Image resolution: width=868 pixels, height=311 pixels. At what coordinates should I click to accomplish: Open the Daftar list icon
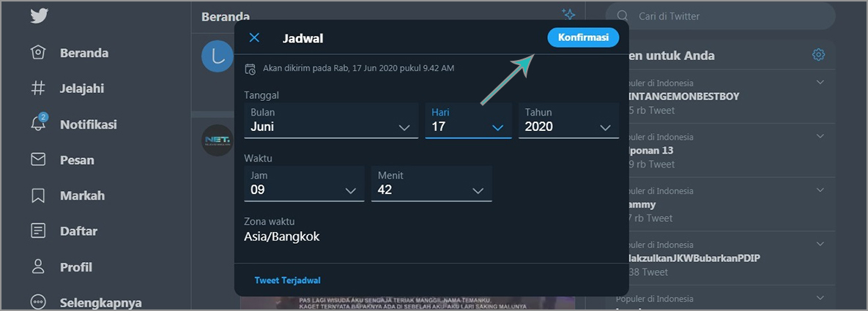click(39, 231)
